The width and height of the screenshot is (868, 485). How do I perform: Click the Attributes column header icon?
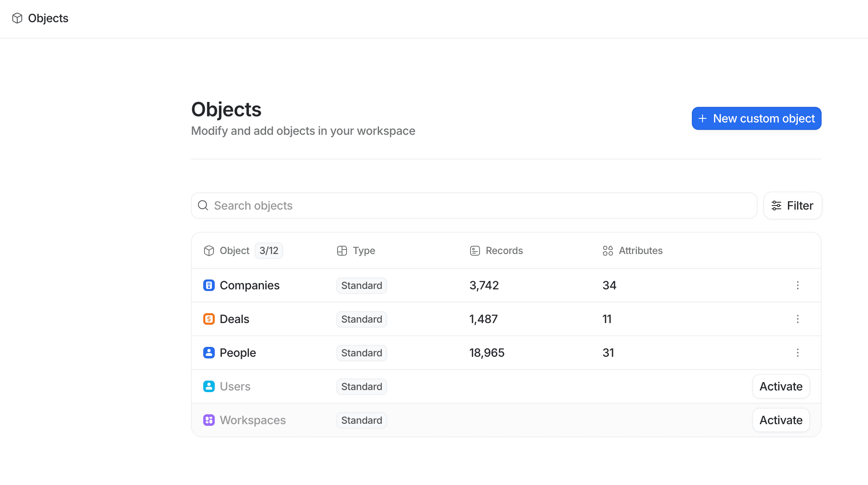tap(608, 250)
